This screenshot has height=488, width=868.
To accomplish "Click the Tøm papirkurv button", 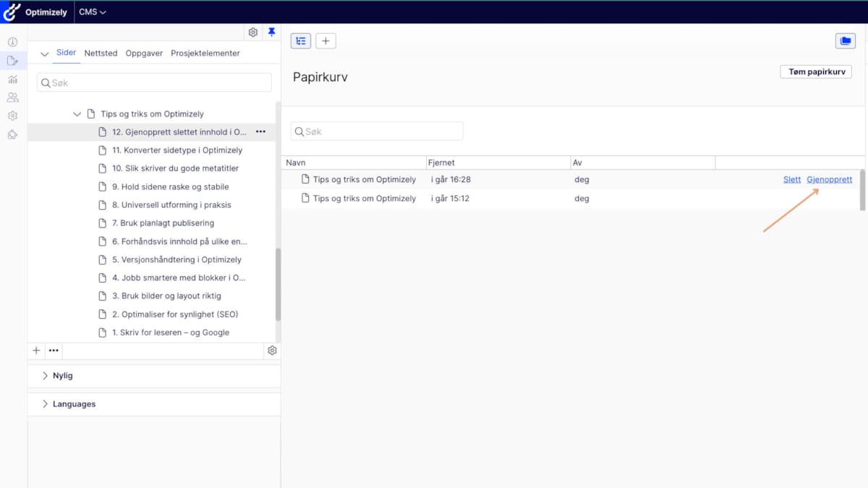I will coord(815,72).
